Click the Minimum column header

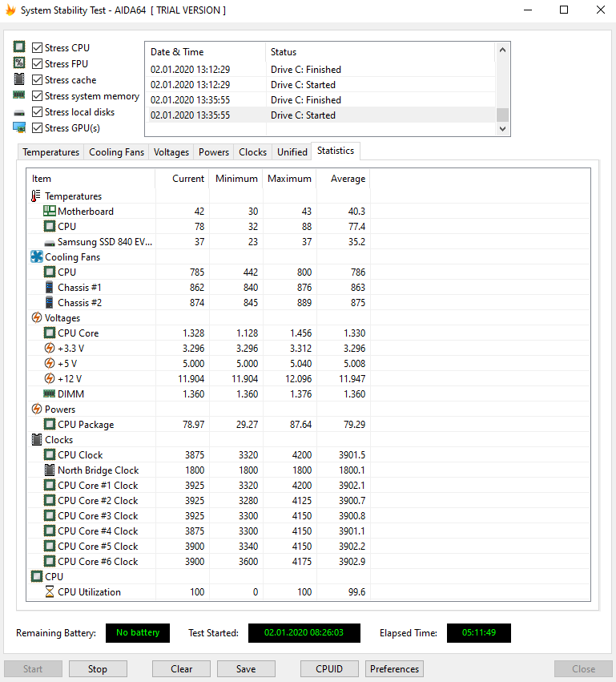tap(236, 179)
